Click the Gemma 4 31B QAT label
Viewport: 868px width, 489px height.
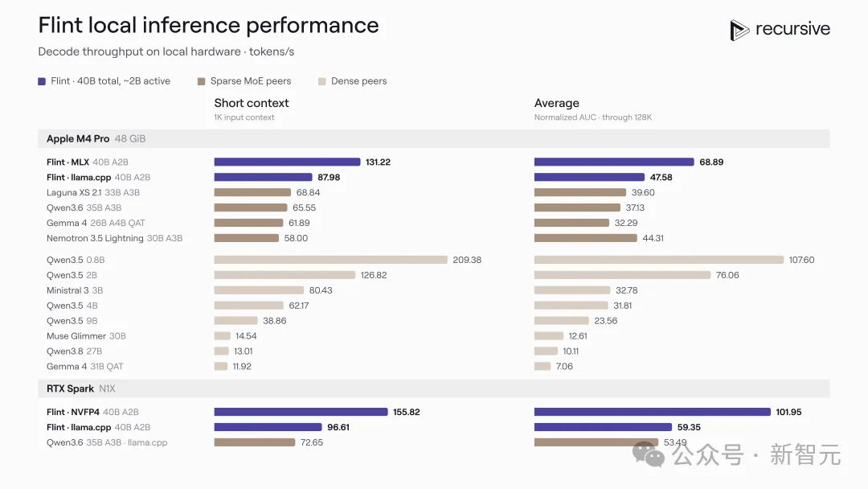point(84,367)
